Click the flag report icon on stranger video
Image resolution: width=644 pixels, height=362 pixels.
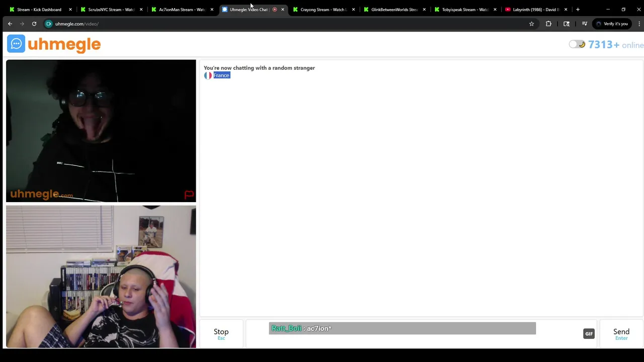click(189, 194)
